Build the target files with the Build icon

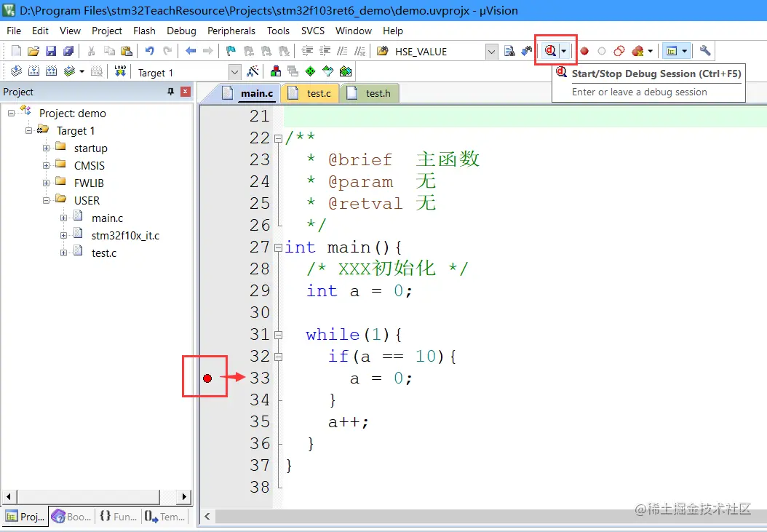tap(33, 71)
